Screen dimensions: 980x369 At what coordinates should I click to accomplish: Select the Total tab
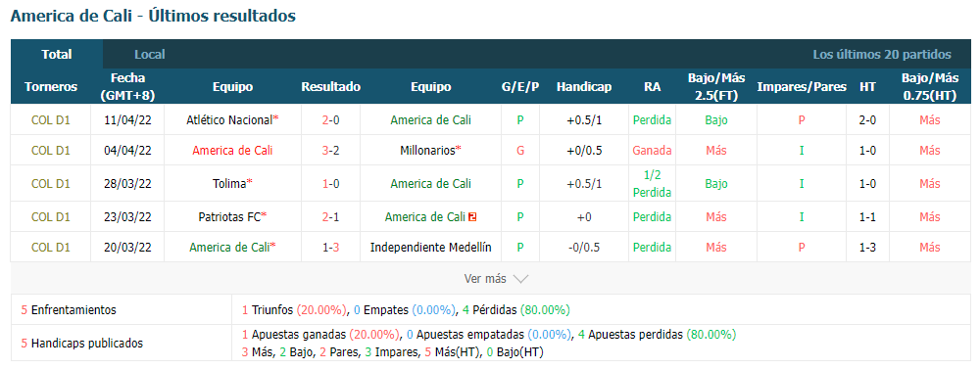pyautogui.click(x=57, y=54)
